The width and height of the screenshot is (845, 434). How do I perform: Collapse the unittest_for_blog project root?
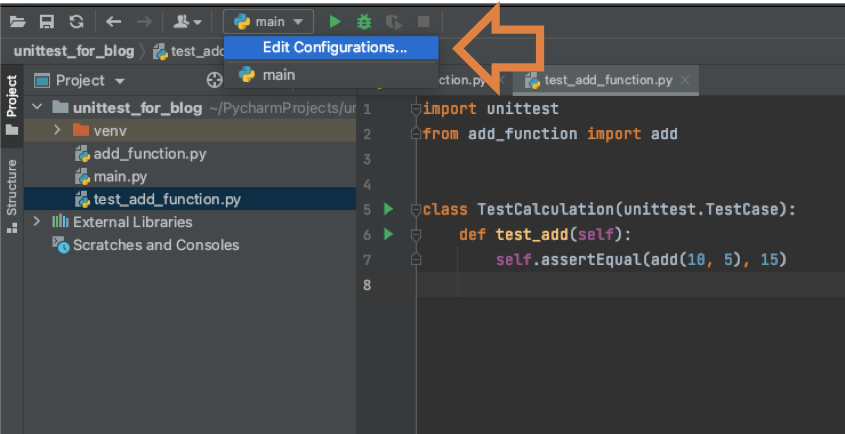tap(38, 108)
